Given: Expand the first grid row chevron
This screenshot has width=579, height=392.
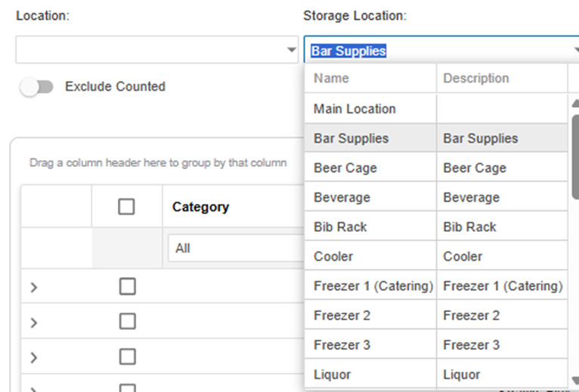Looking at the screenshot, I should (34, 287).
